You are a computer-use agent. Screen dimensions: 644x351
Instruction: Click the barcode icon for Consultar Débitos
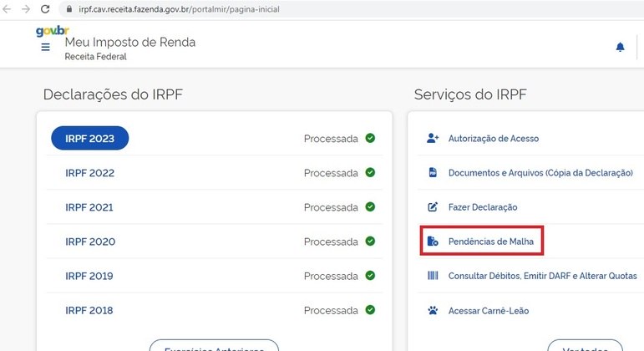(x=433, y=276)
